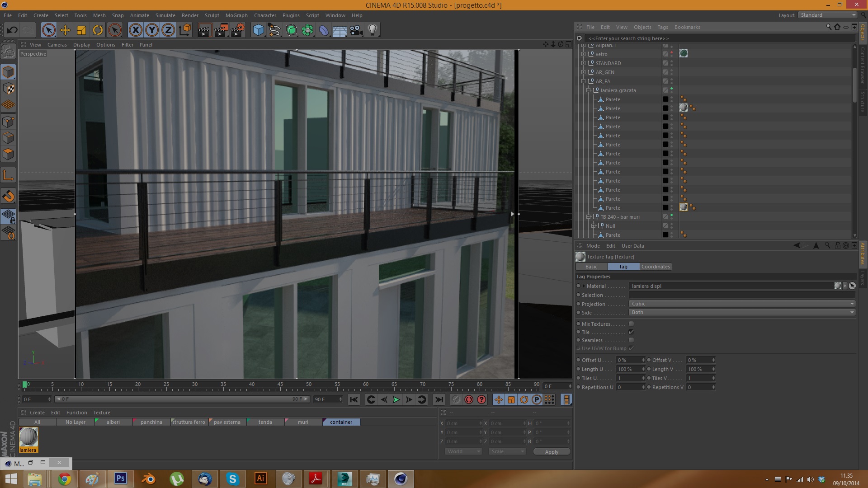Screen dimensions: 868x488
Task: Open the MoGraph menu
Action: (x=236, y=15)
